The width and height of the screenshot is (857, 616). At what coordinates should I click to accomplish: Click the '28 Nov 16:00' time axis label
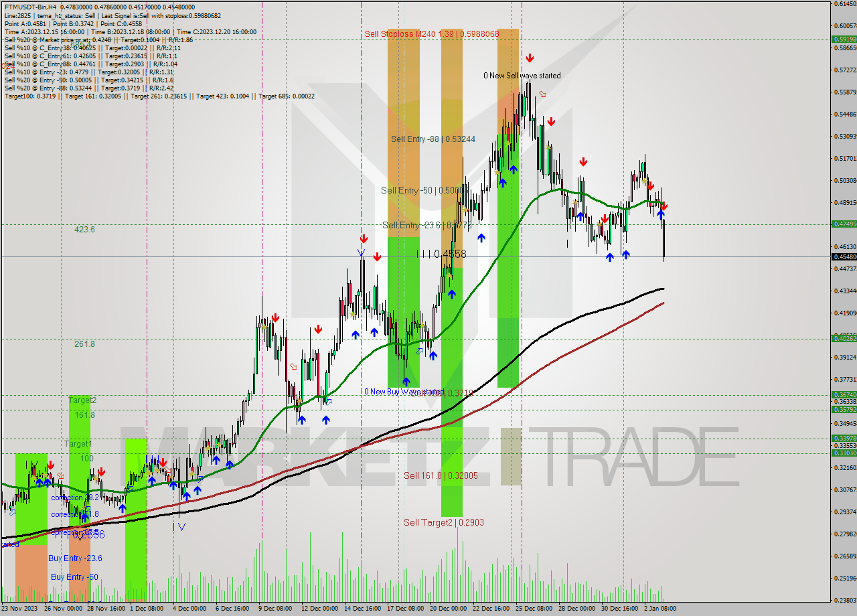(106, 609)
